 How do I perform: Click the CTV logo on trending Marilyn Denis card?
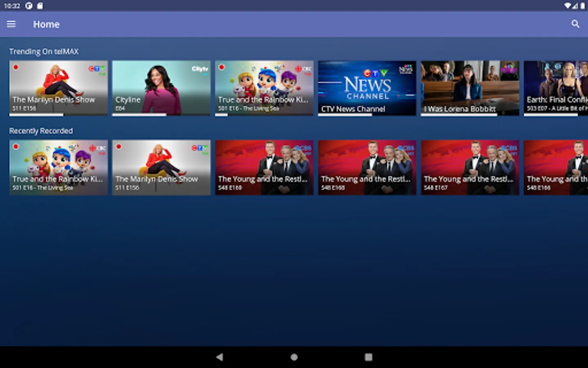click(97, 69)
